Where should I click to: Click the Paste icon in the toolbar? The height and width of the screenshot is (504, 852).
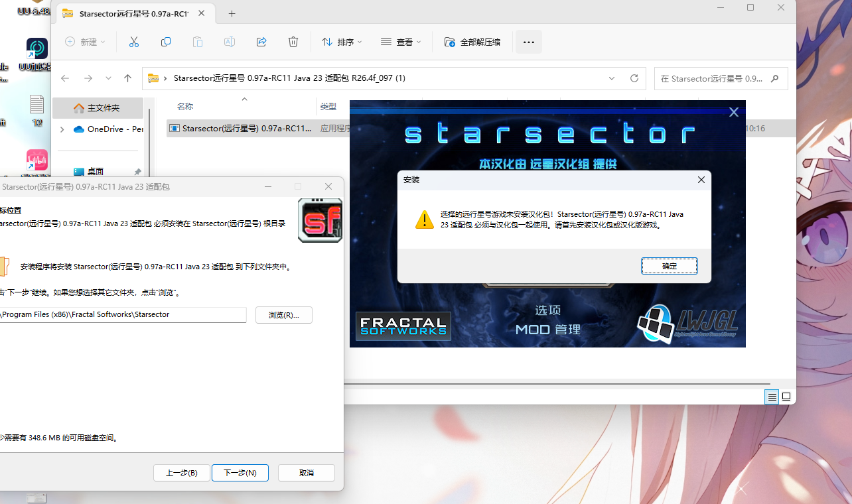pos(197,41)
